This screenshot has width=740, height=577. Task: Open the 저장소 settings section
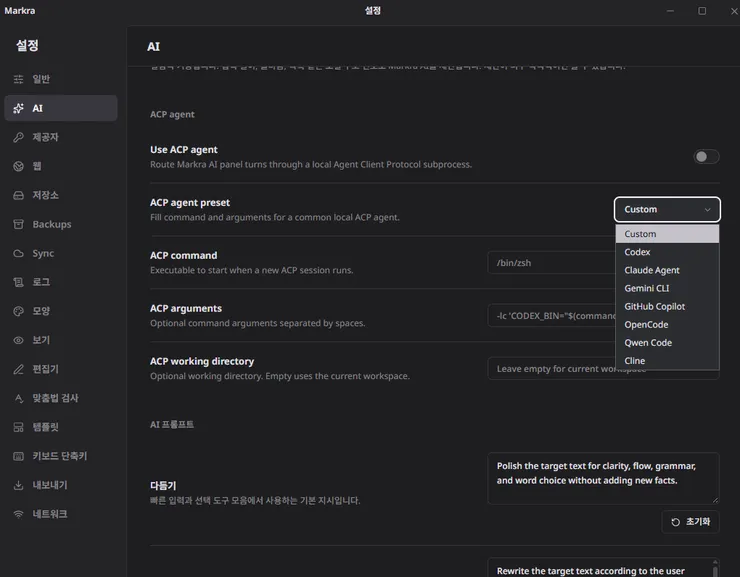pos(61,195)
